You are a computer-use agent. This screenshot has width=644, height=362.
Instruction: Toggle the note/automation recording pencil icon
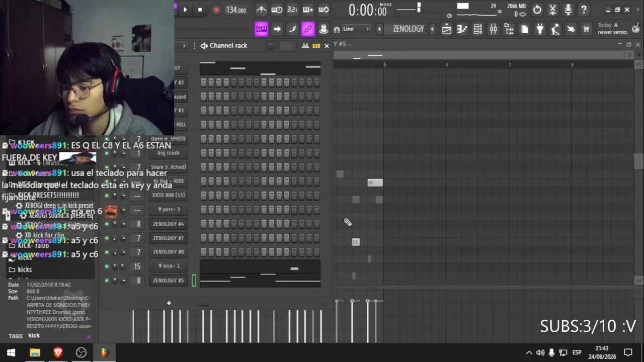(292, 29)
